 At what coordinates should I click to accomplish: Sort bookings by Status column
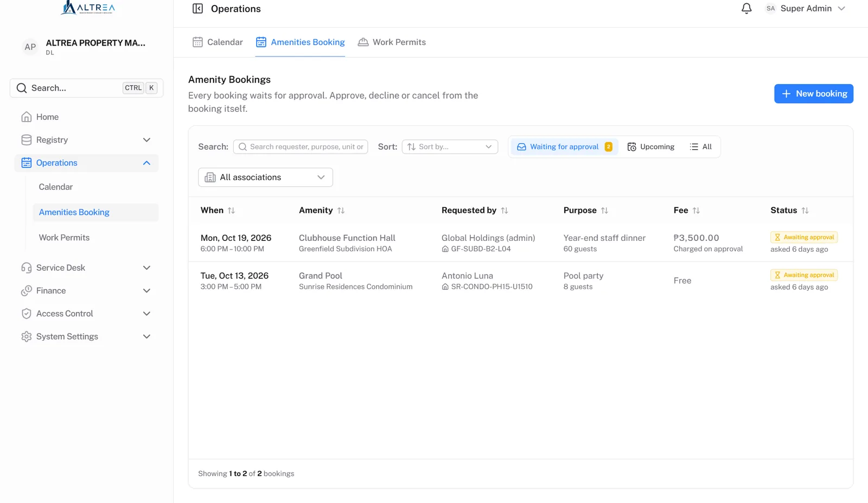[789, 211]
